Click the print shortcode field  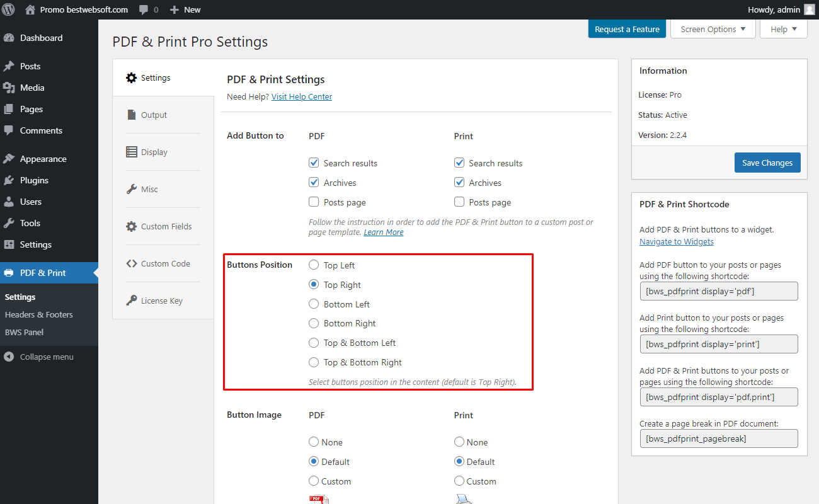click(719, 344)
